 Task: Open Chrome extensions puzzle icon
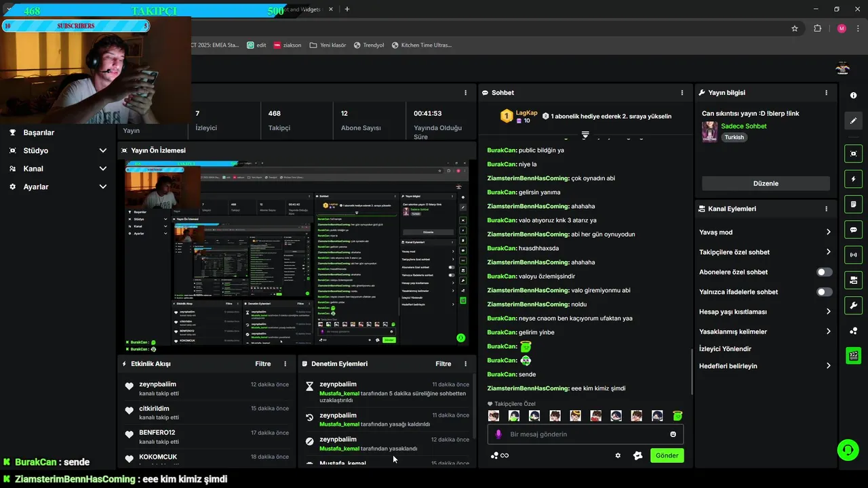[x=817, y=28]
